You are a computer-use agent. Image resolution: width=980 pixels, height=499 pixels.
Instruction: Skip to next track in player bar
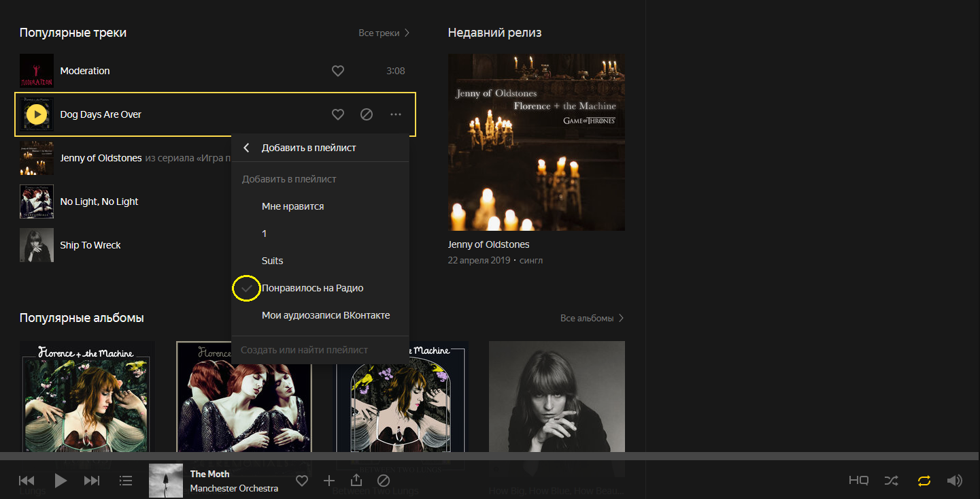click(x=92, y=481)
